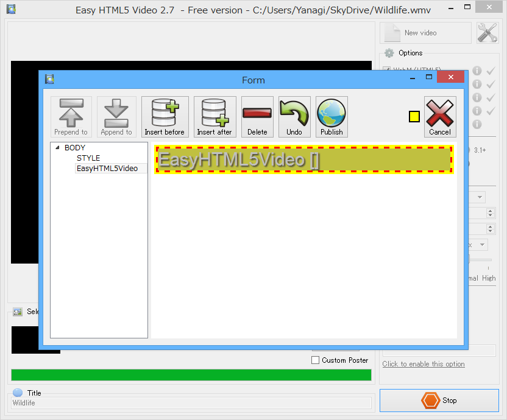Undo the last change
Image resolution: width=507 pixels, height=420 pixels.
point(294,117)
